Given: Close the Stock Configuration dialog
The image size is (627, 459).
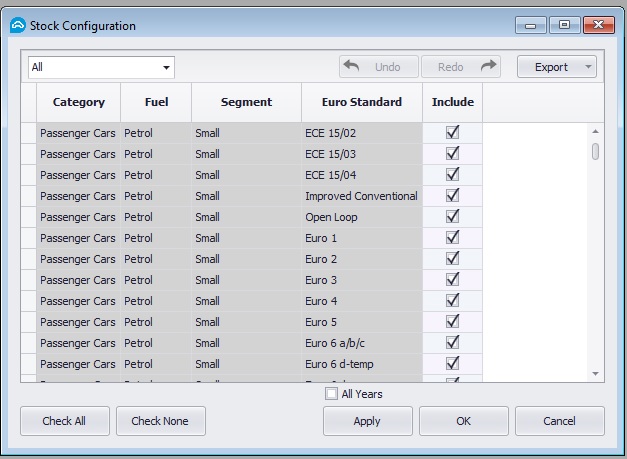Looking at the screenshot, I should pyautogui.click(x=598, y=25).
